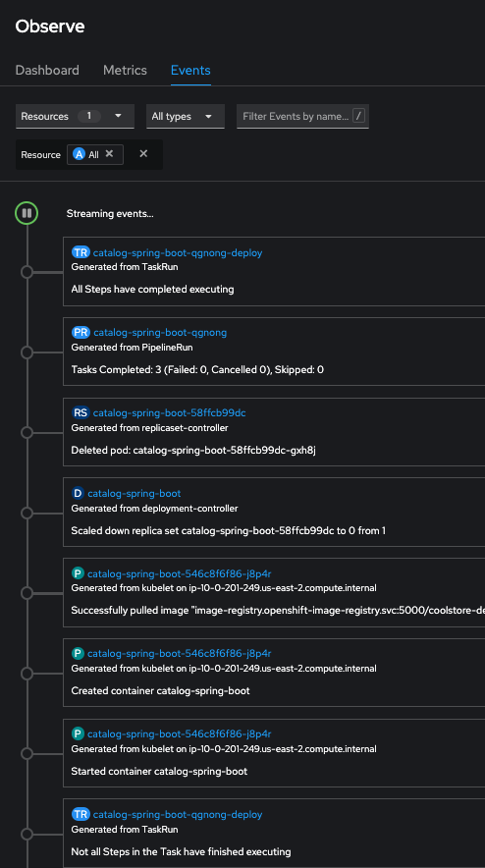Click the D Deployment badge icon
The width and height of the screenshot is (485, 868).
click(78, 493)
